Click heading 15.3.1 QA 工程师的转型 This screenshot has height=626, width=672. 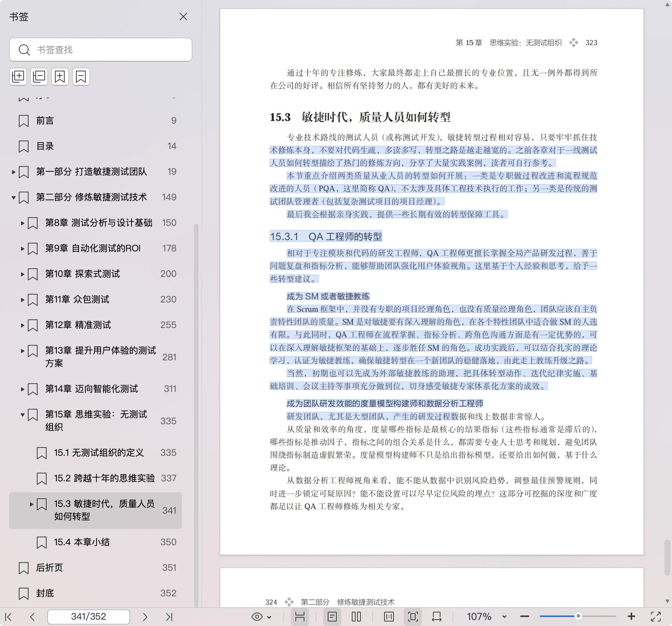click(x=326, y=236)
